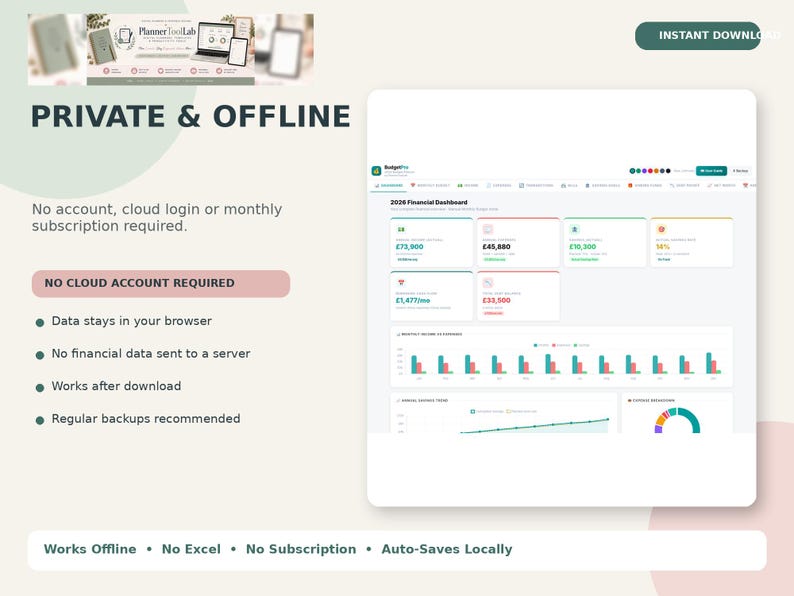Click the Expenses tab icon
794x596 pixels.
tap(489, 185)
